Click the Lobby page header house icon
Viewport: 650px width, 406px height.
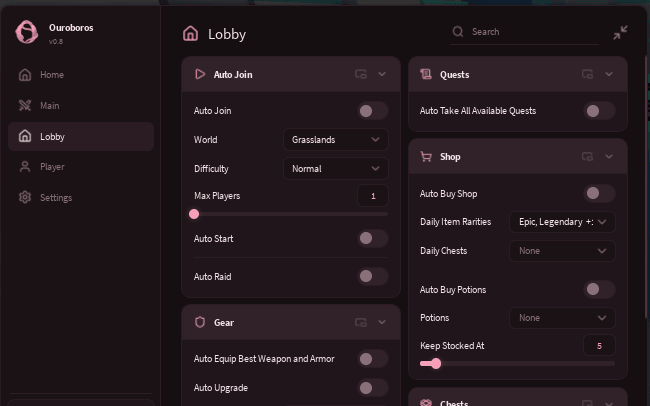tap(191, 34)
